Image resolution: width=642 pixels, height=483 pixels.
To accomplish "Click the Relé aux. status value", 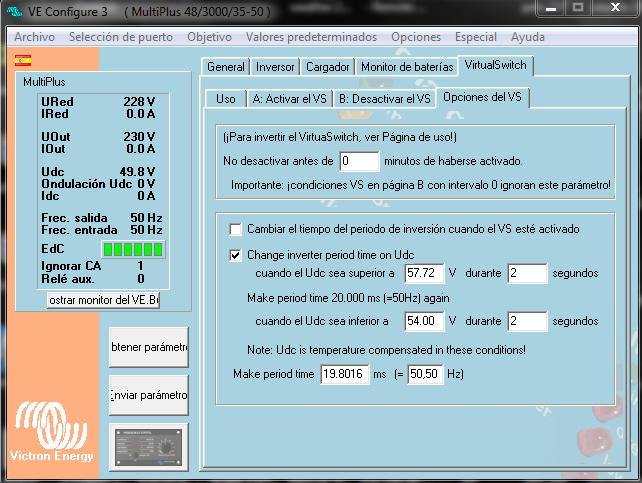I will pyautogui.click(x=141, y=279).
